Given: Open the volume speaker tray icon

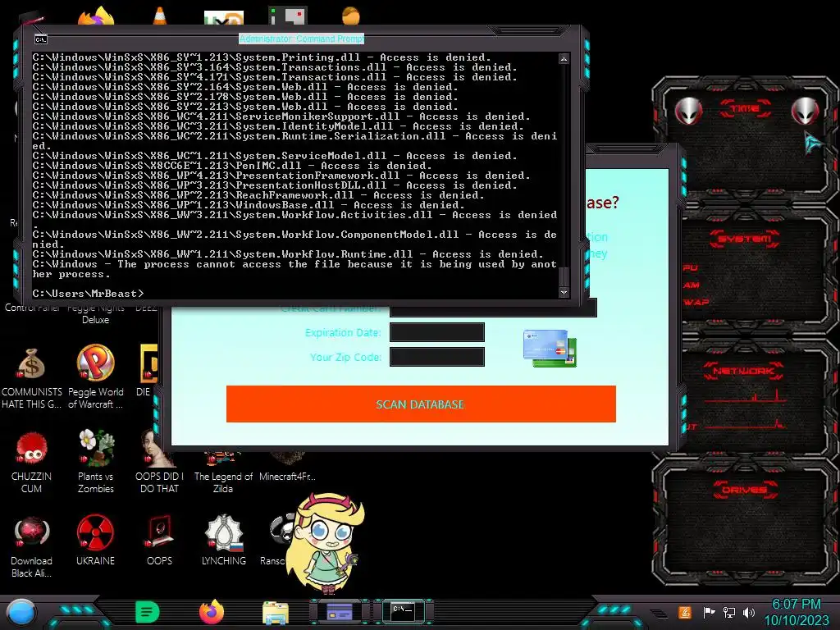Looking at the screenshot, I should click(749, 612).
